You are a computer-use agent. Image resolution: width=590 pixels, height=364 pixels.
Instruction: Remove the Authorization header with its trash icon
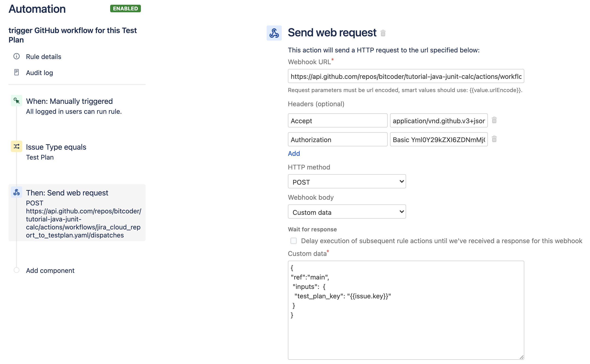point(494,139)
